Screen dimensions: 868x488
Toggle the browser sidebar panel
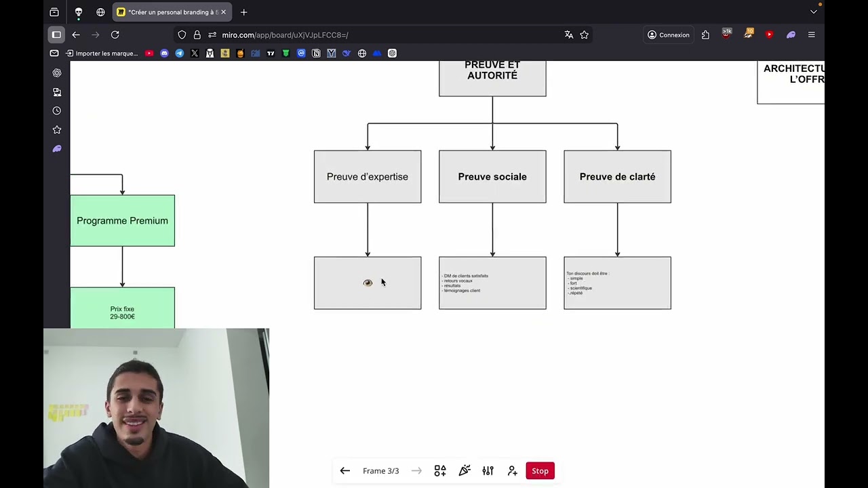(56, 35)
